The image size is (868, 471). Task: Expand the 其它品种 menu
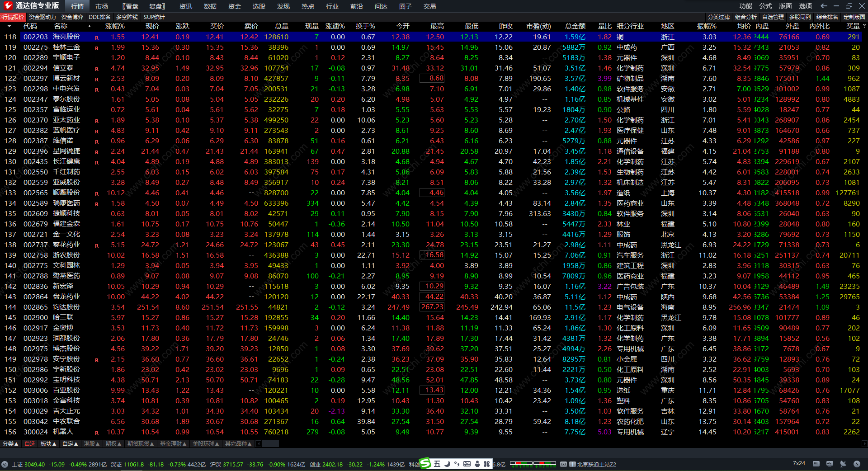pyautogui.click(x=238, y=444)
